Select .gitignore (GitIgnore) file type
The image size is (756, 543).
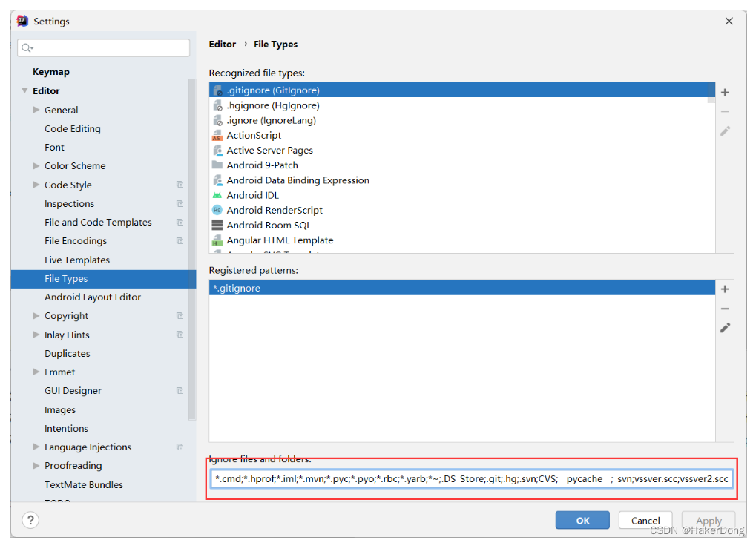tap(462, 90)
